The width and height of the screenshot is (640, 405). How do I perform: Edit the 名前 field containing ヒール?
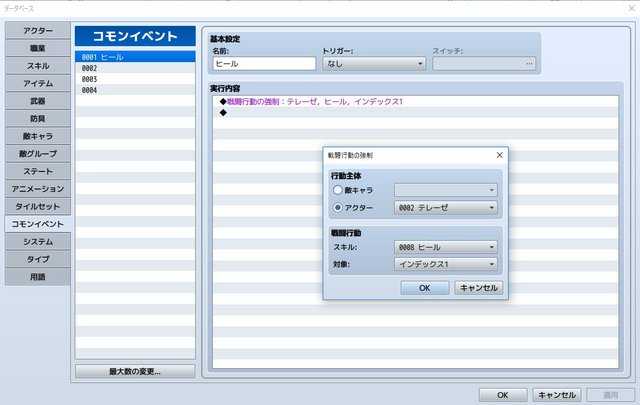264,64
